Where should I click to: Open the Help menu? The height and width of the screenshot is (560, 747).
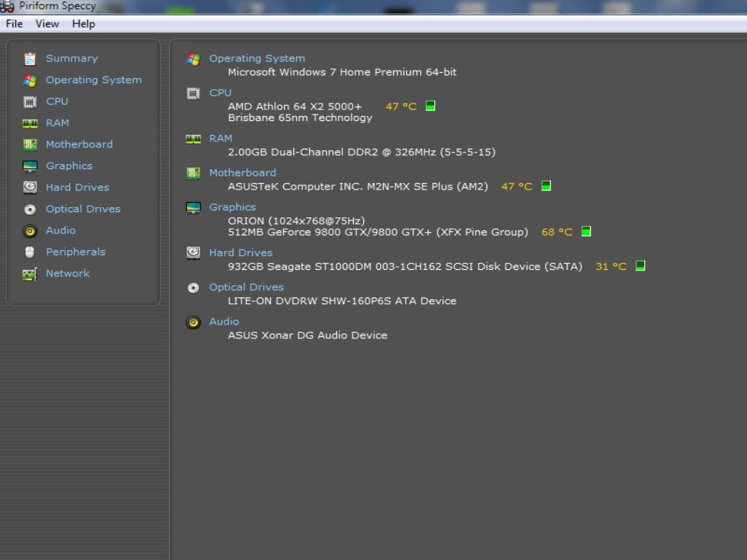(x=83, y=23)
